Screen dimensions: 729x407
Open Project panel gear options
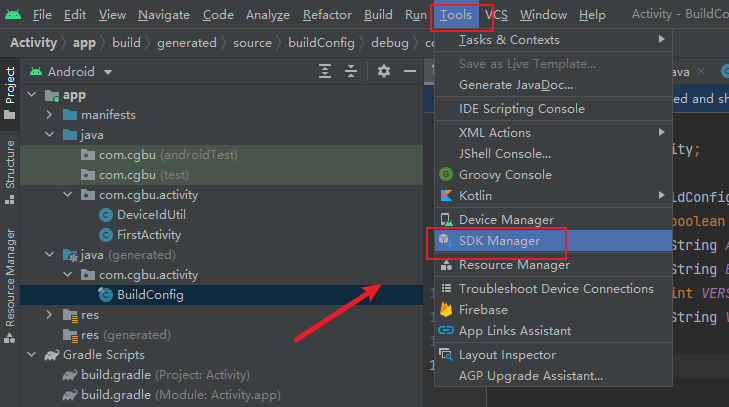pos(384,71)
